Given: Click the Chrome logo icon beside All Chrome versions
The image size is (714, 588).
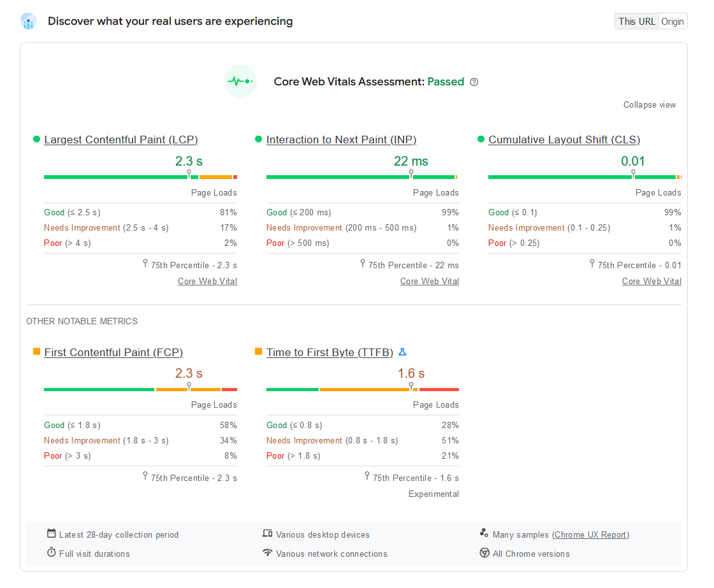Looking at the screenshot, I should pos(484,553).
